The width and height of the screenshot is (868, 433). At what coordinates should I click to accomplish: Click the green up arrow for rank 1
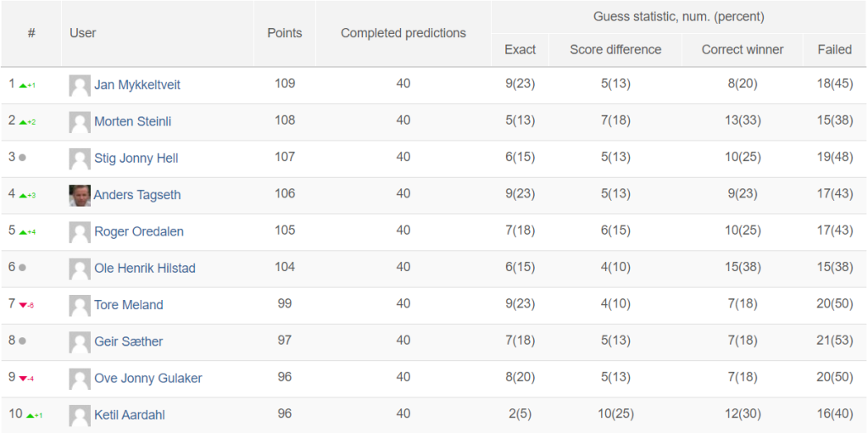[x=23, y=86]
